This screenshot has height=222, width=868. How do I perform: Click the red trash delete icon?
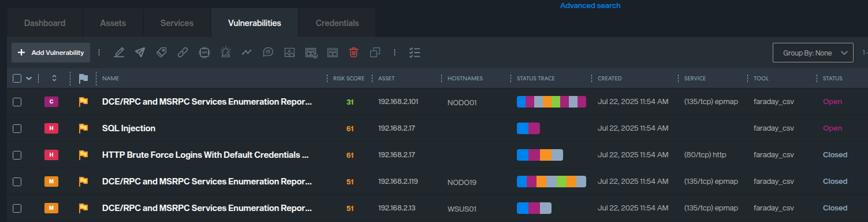pos(353,53)
